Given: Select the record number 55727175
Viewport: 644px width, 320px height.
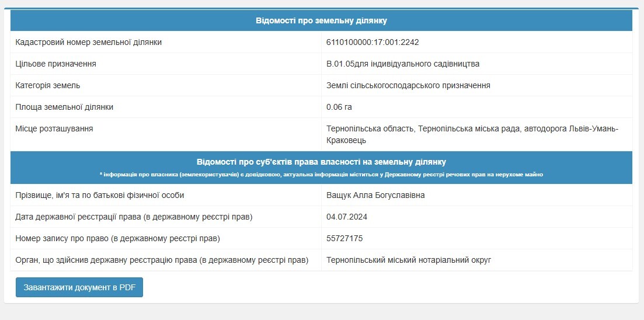Looking at the screenshot, I should 344,238.
